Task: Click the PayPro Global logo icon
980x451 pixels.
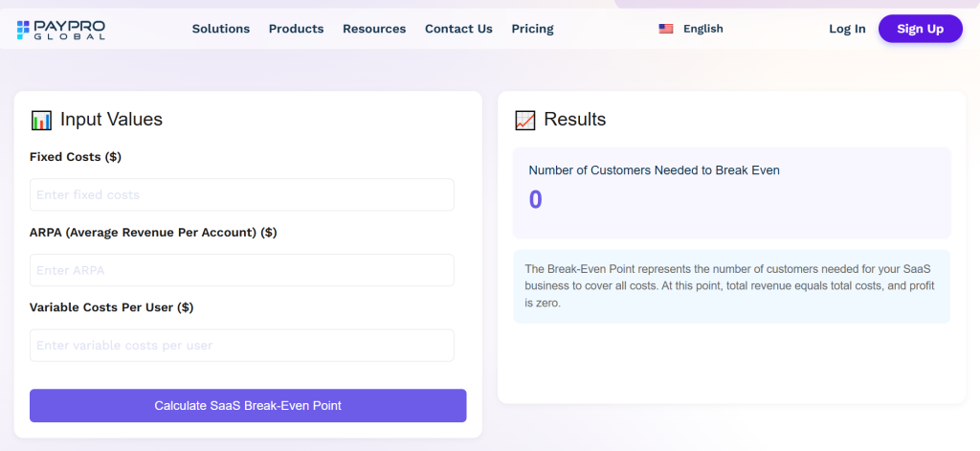Action: 23,30
